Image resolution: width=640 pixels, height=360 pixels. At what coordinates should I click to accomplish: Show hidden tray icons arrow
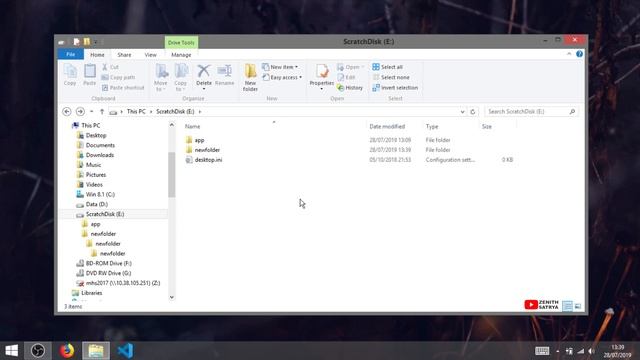558,351
